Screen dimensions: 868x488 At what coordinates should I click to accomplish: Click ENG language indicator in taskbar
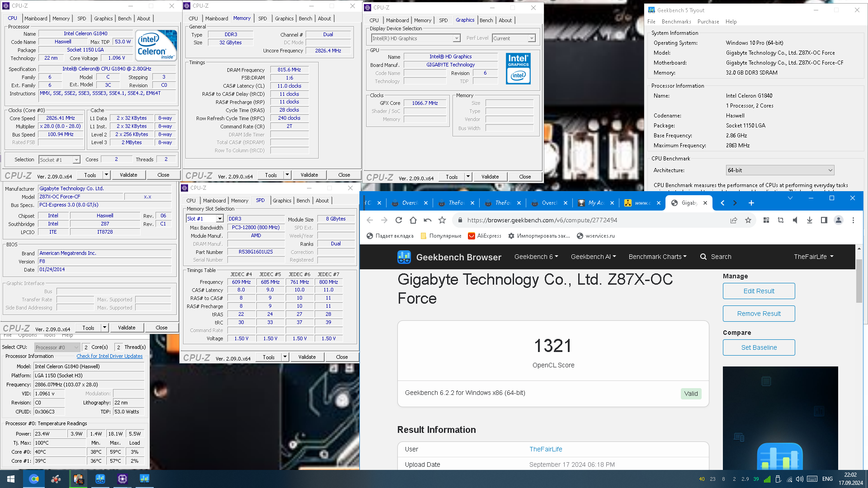click(827, 479)
